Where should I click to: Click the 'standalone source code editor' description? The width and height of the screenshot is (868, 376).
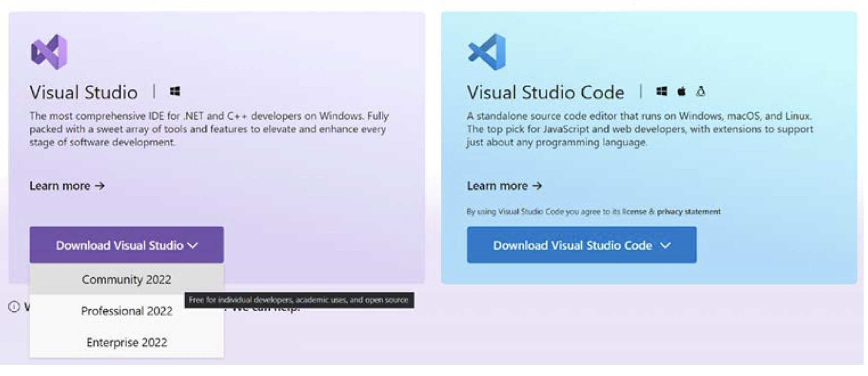(x=640, y=129)
